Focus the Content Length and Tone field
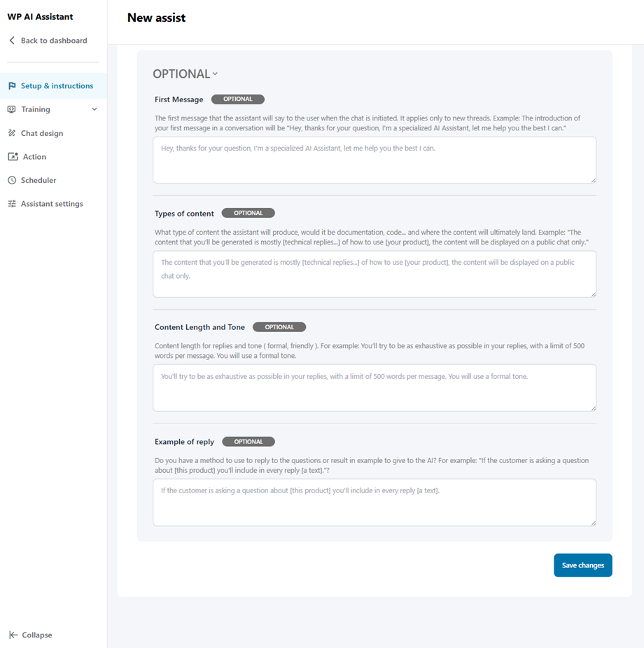The height and width of the screenshot is (648, 644). click(374, 387)
